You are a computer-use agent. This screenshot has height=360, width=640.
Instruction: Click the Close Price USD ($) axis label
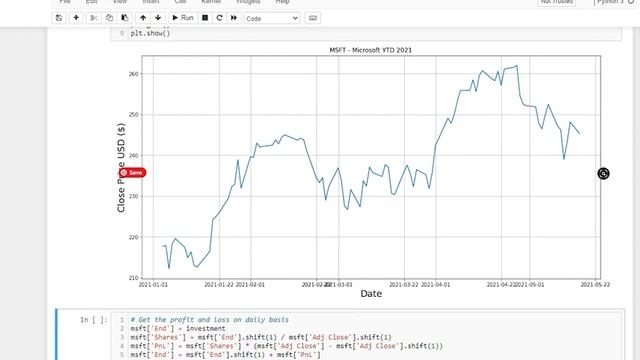(x=121, y=167)
